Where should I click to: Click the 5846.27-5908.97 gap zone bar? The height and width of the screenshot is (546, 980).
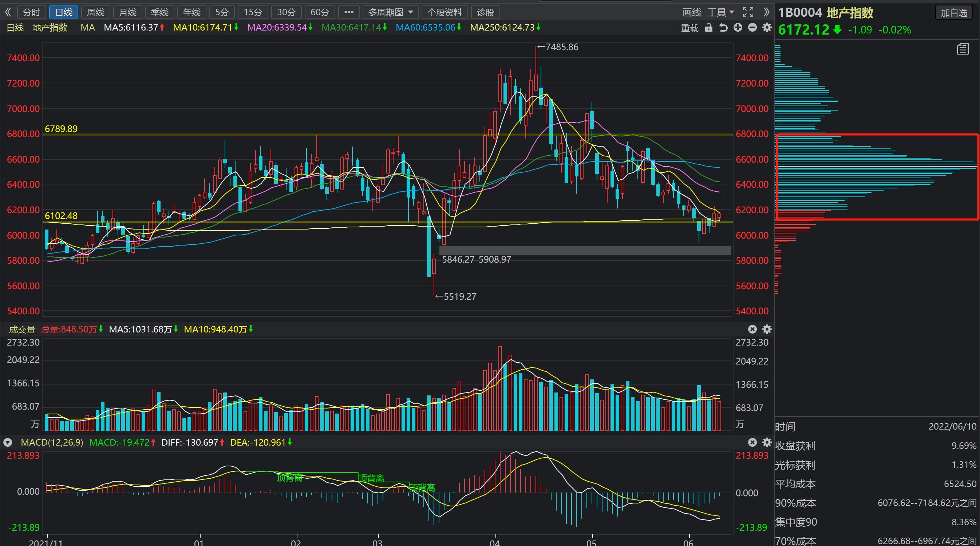[585, 251]
